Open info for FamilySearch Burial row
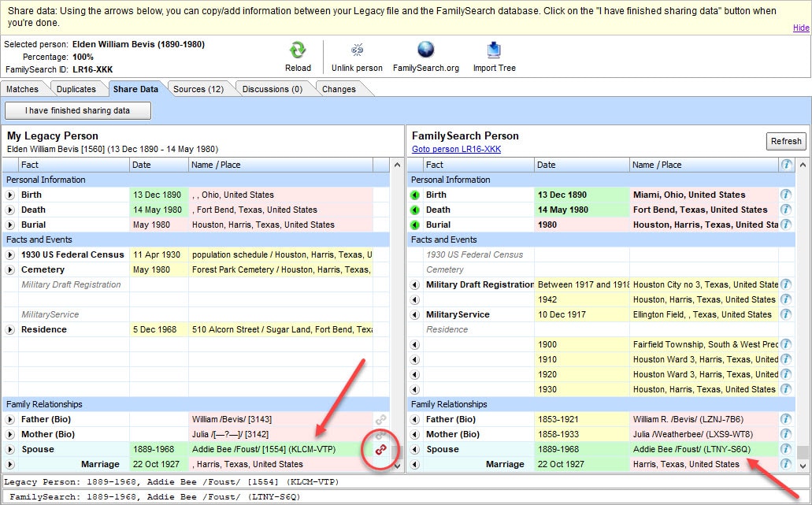The width and height of the screenshot is (812, 505). (786, 225)
